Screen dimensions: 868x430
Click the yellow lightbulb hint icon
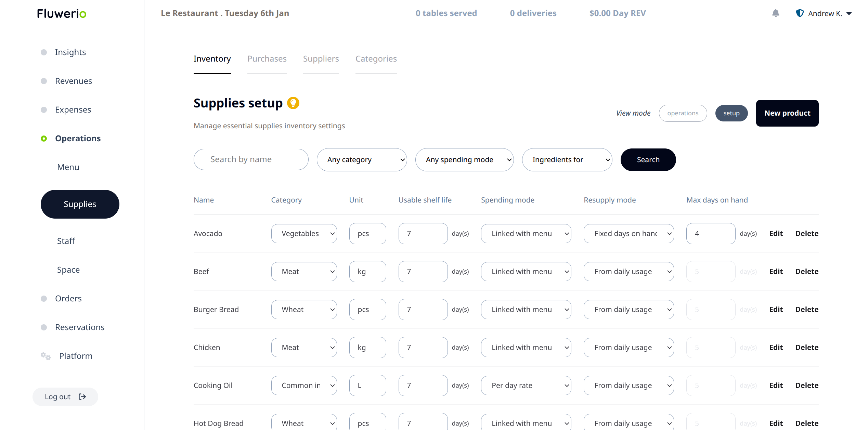[293, 103]
